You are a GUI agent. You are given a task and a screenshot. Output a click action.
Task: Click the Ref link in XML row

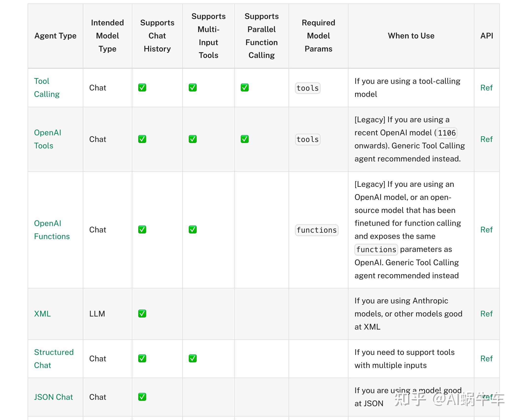pos(486,314)
